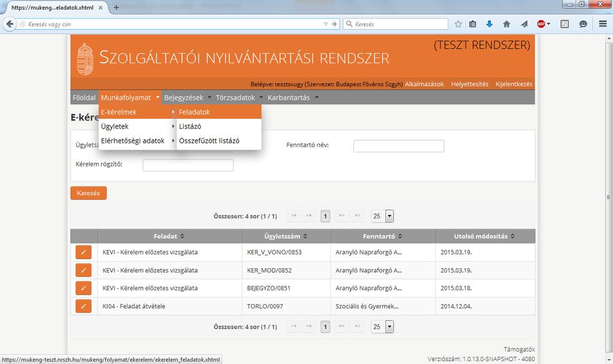Expand the Karbantartás menu

pos(293,98)
